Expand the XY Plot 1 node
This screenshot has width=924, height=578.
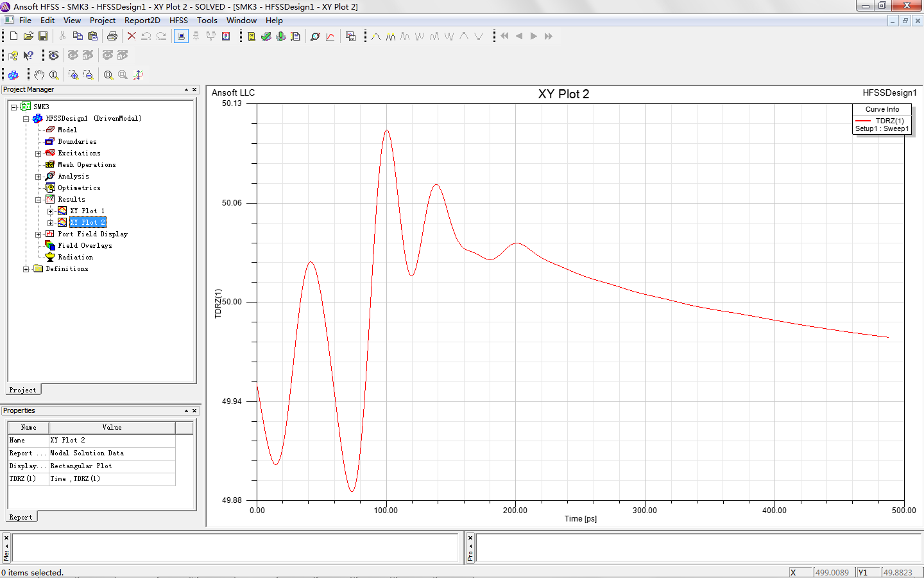(50, 211)
